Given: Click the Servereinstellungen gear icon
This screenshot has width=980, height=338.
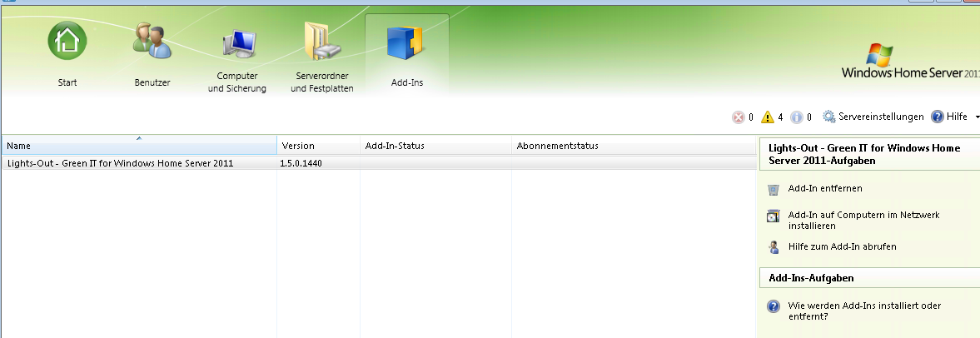Looking at the screenshot, I should point(828,117).
